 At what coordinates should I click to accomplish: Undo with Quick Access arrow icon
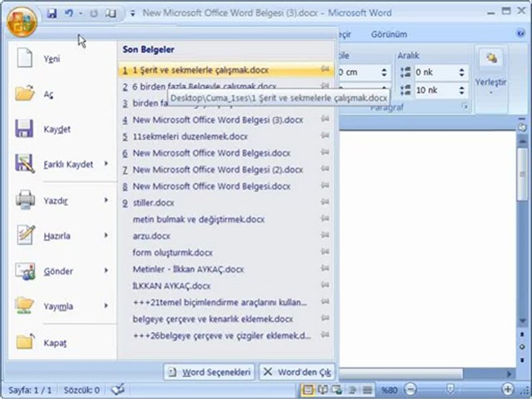coord(69,13)
